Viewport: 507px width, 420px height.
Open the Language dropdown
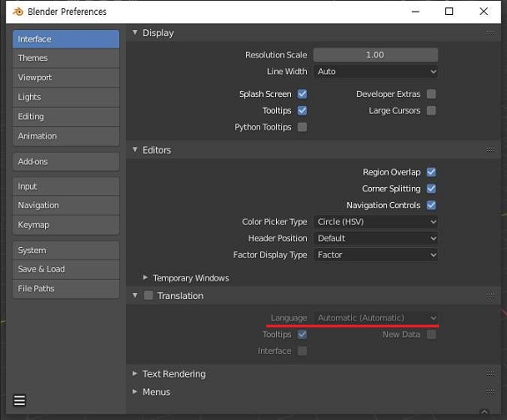pos(376,318)
